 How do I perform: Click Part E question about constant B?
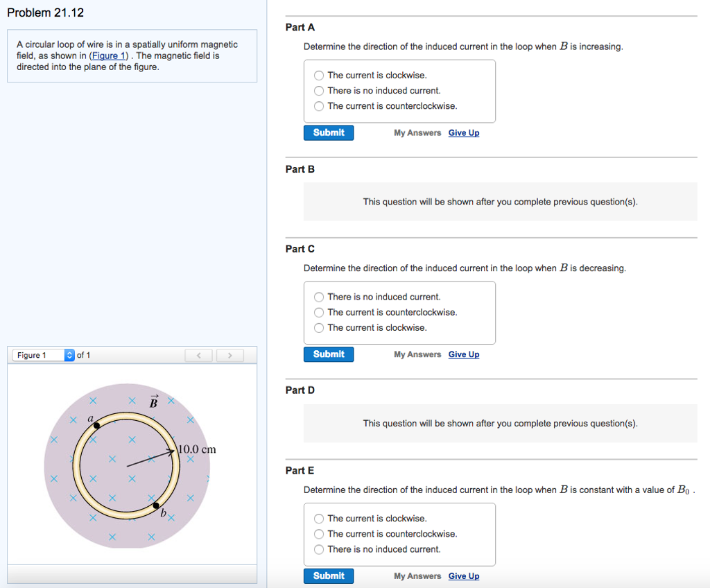point(499,490)
